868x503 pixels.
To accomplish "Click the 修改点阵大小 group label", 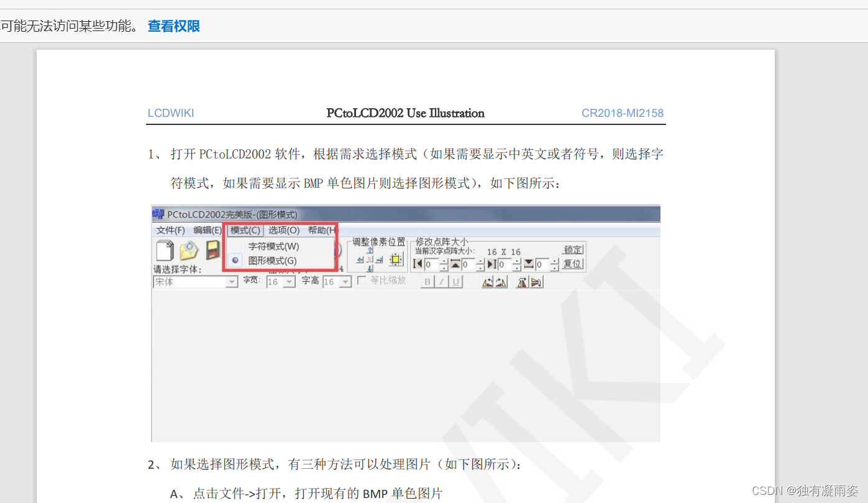I will point(442,241).
